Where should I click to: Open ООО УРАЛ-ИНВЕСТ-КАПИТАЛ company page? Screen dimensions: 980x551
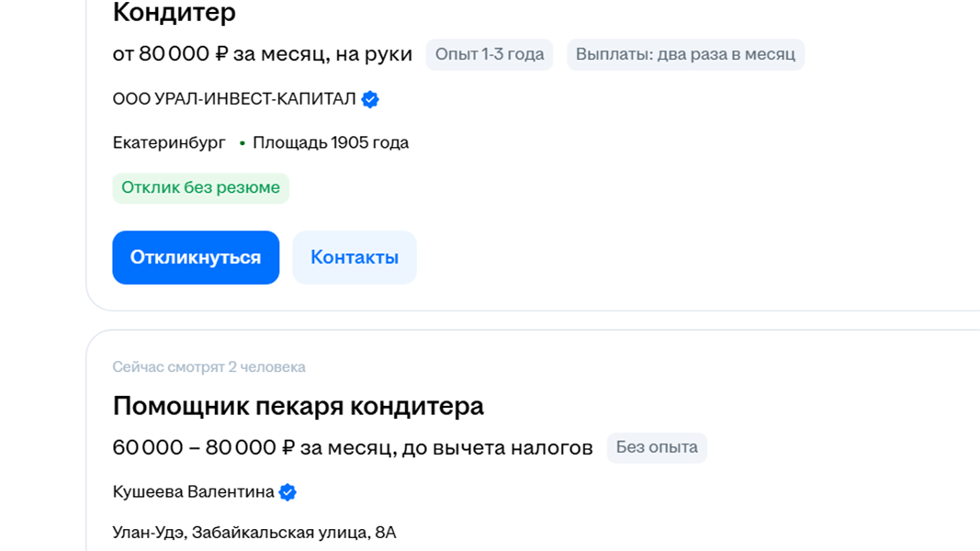point(234,99)
